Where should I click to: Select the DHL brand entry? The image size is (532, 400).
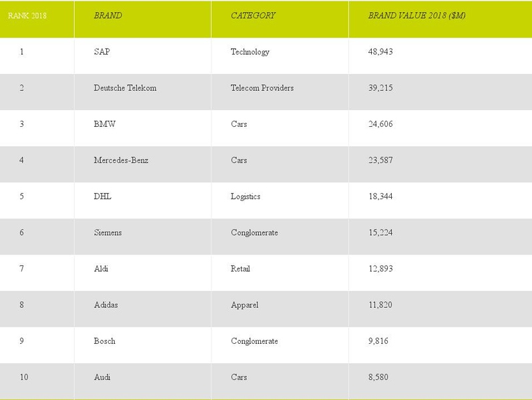pyautogui.click(x=103, y=196)
